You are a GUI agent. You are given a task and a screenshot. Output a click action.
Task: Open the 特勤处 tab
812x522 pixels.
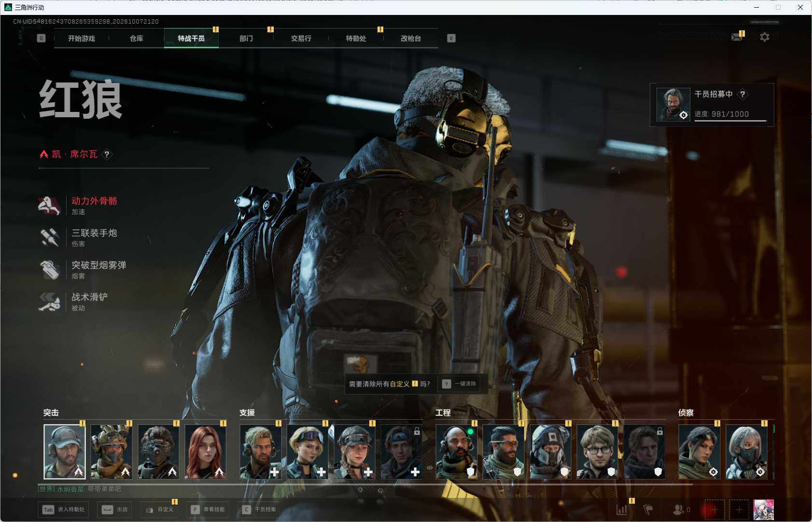(356, 39)
